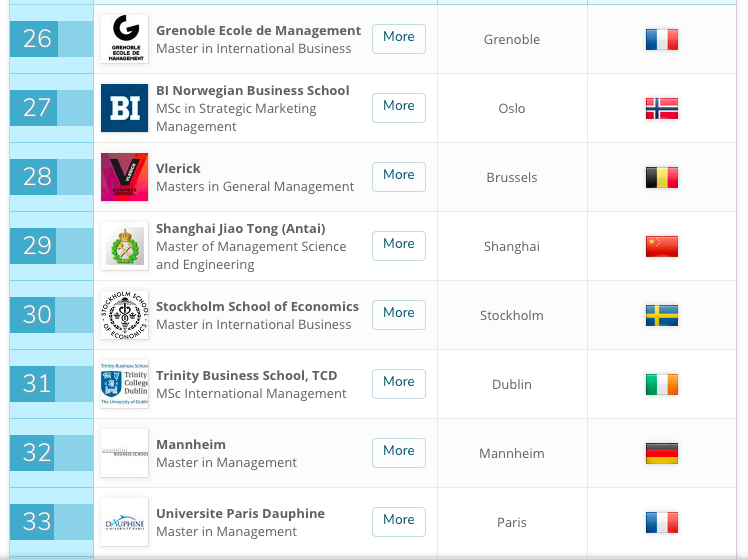Expand More details for Mannheim

398,451
